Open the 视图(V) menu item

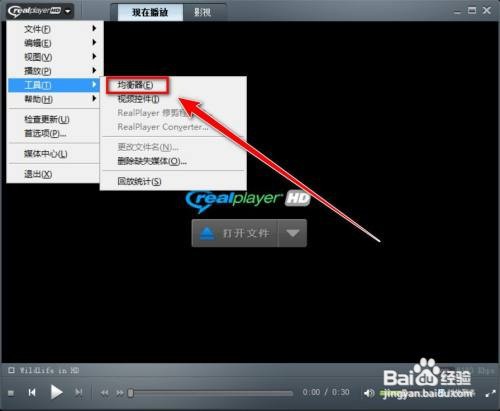click(x=54, y=57)
